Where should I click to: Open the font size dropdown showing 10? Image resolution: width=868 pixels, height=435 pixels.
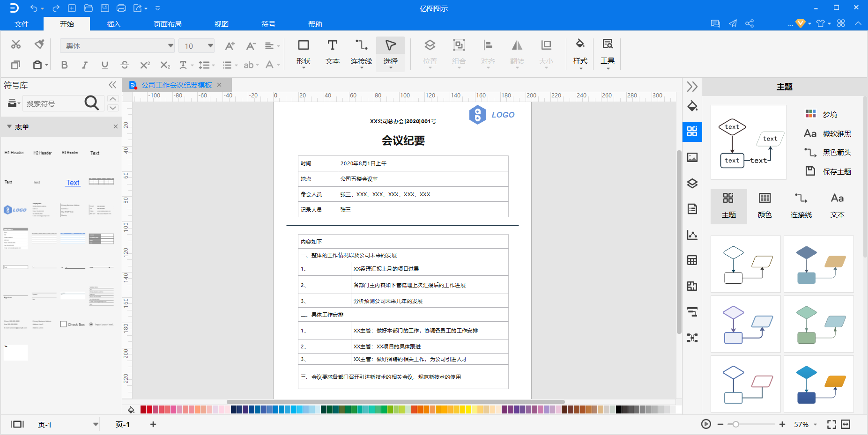click(210, 45)
